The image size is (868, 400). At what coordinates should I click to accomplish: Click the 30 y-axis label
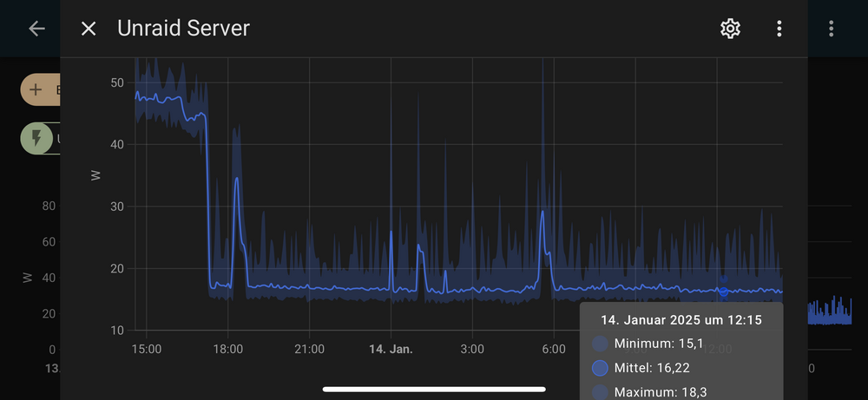(117, 207)
